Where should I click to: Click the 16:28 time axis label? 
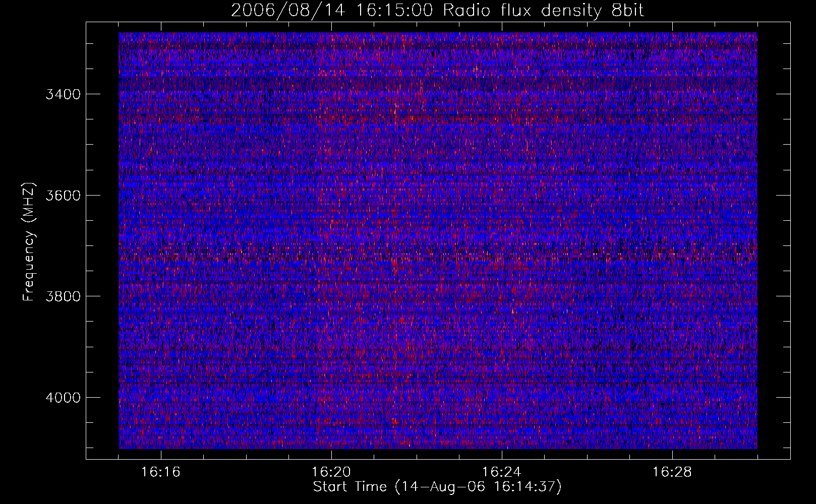tap(672, 472)
